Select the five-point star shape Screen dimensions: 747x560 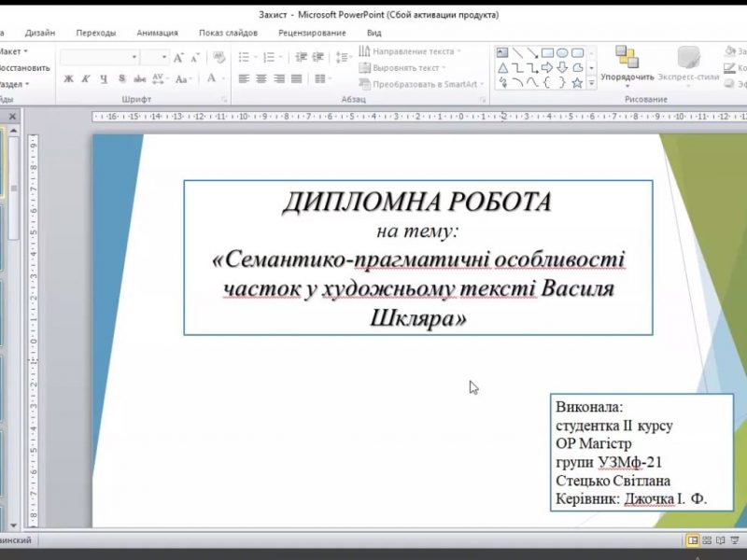tap(577, 83)
